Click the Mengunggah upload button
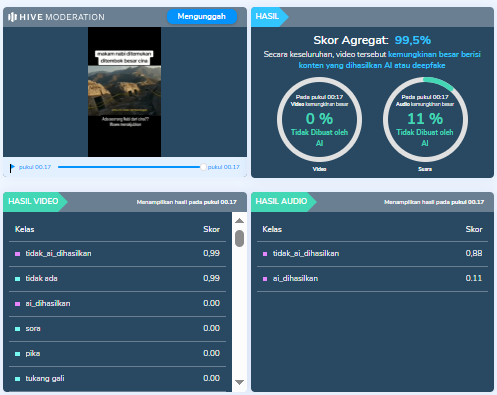Image resolution: width=497 pixels, height=395 pixels. pyautogui.click(x=202, y=16)
